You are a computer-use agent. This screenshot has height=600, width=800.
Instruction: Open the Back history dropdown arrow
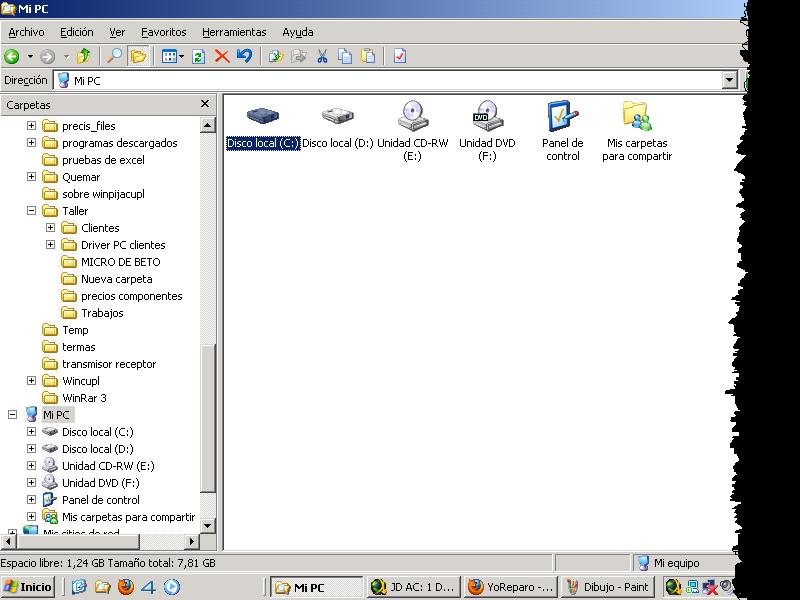point(30,57)
